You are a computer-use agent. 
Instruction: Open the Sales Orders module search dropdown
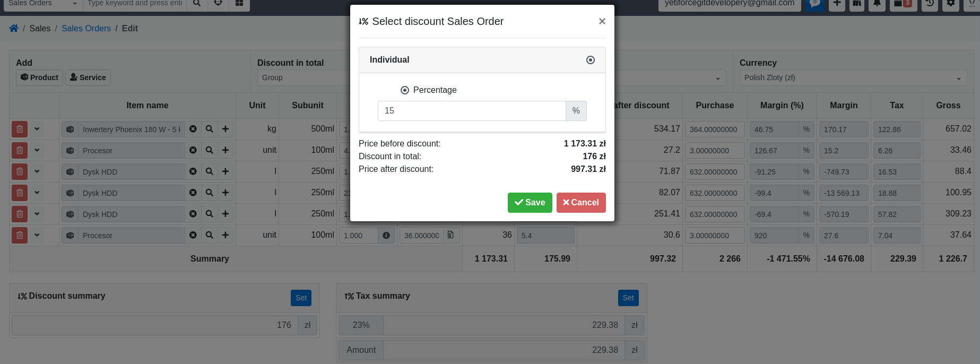[x=43, y=4]
